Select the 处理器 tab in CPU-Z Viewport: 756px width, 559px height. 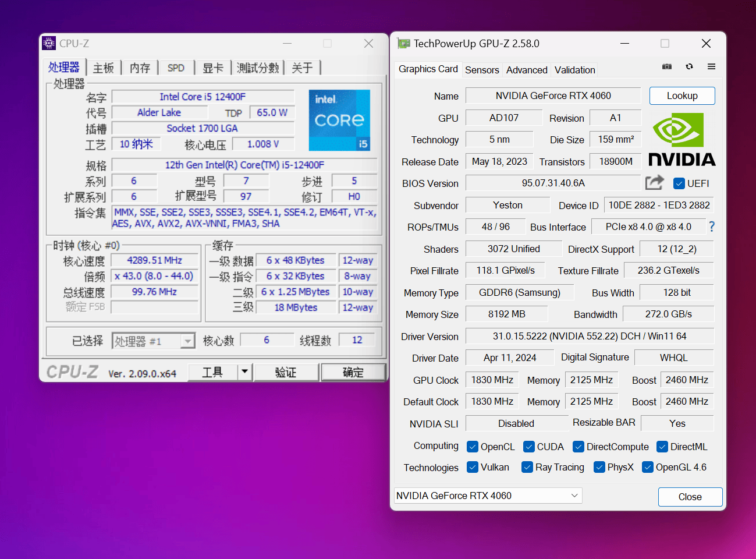[x=64, y=67]
